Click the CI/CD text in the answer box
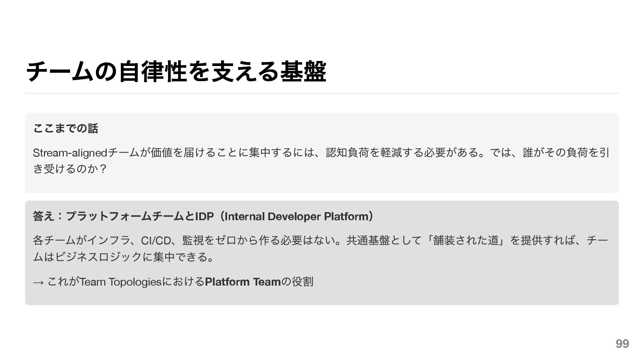This screenshot has width=644, height=362. coord(156,241)
